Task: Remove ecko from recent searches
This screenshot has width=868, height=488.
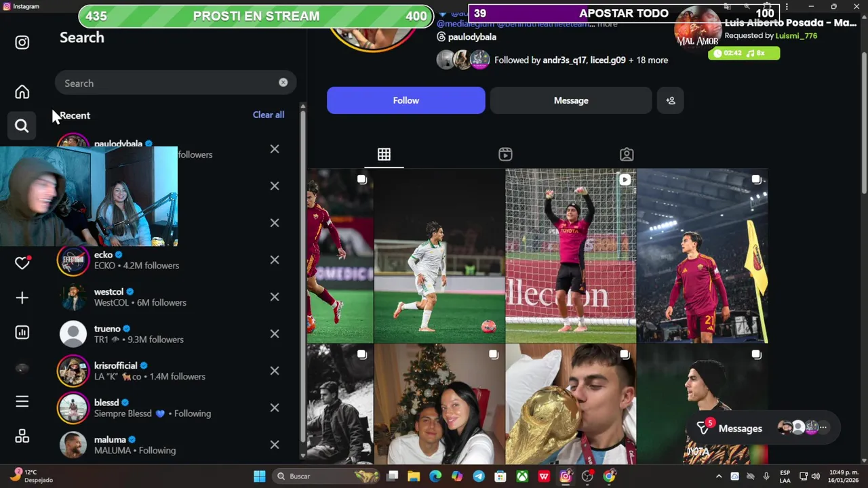Action: click(x=275, y=260)
